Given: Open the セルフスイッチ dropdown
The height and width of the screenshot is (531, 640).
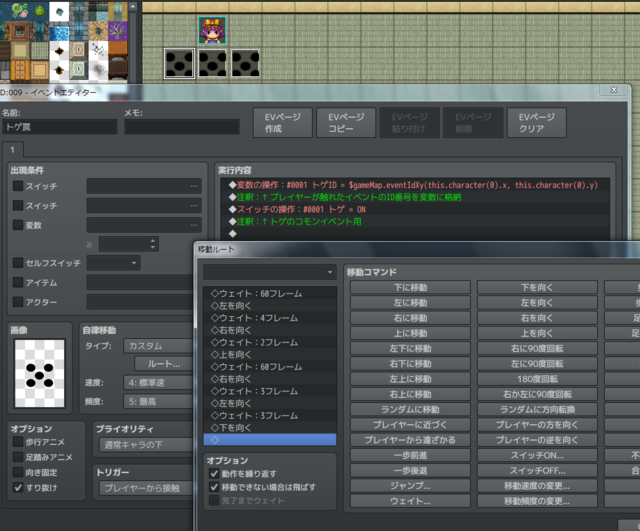Looking at the screenshot, I should pos(113,263).
